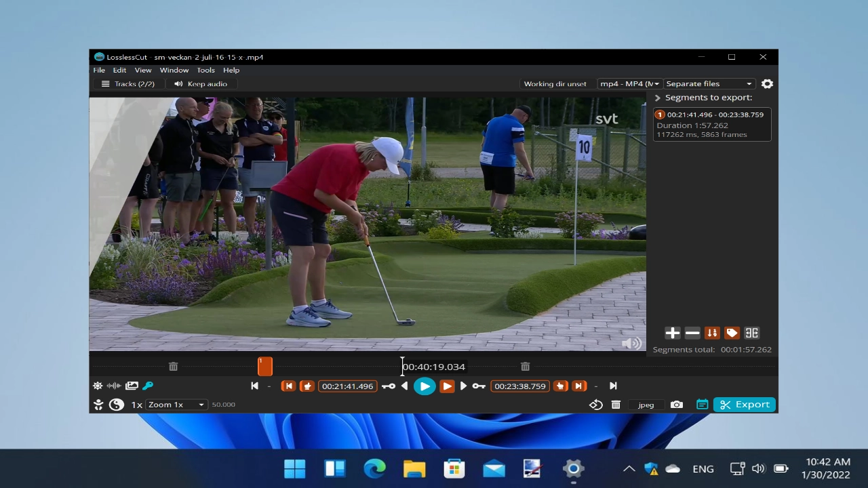Click the bottom toolbar trash icon
868x488 pixels.
click(616, 405)
